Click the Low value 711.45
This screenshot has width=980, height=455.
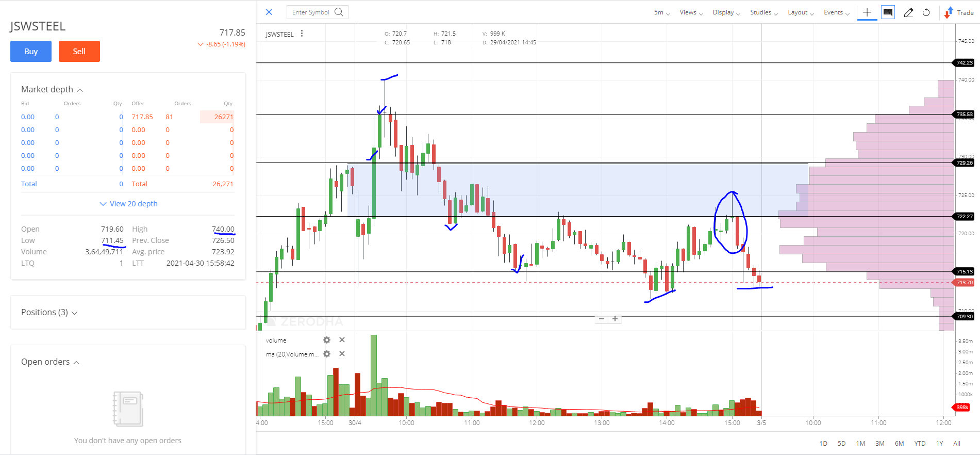[112, 240]
